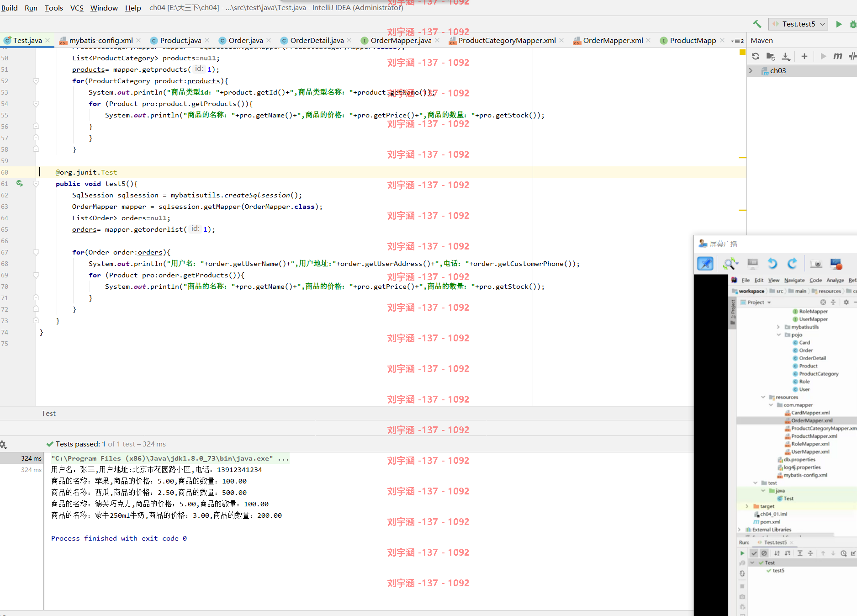Add a Maven project with the plus icon
The width and height of the screenshot is (857, 616).
[x=804, y=56]
